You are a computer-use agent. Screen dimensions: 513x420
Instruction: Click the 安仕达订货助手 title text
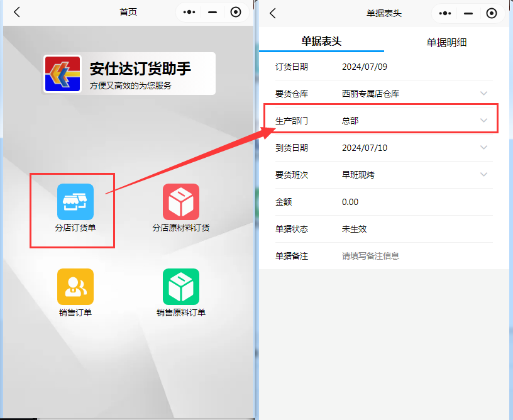(140, 69)
